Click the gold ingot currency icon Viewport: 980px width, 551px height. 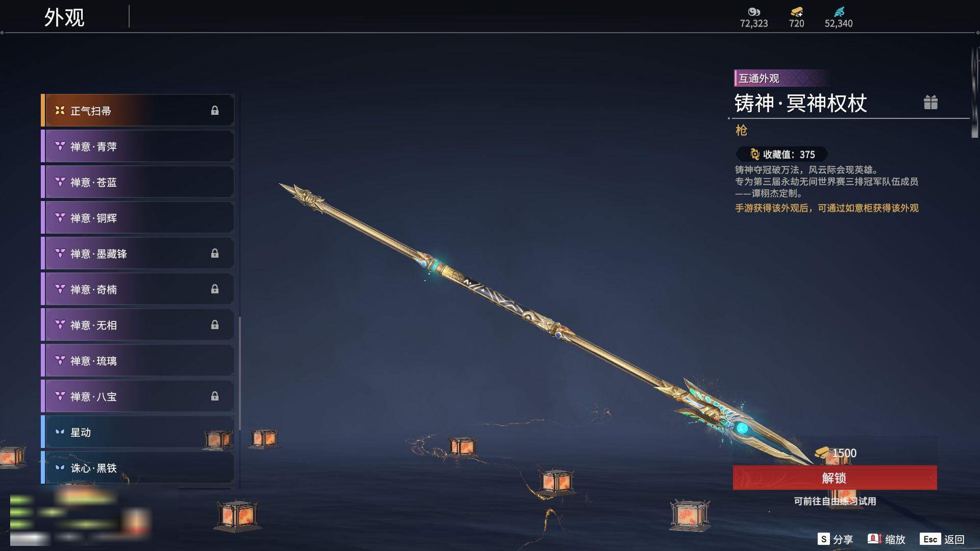point(796,12)
